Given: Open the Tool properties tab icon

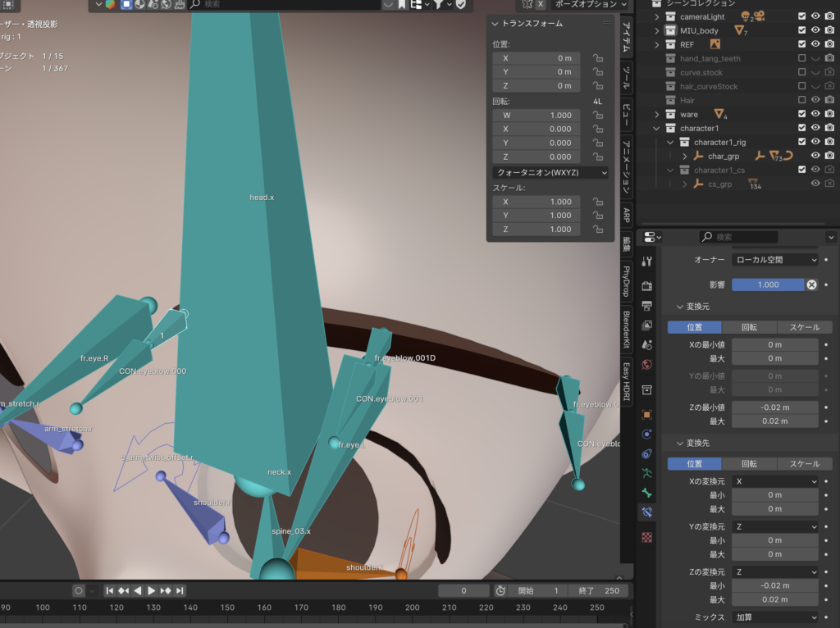Looking at the screenshot, I should click(x=647, y=262).
